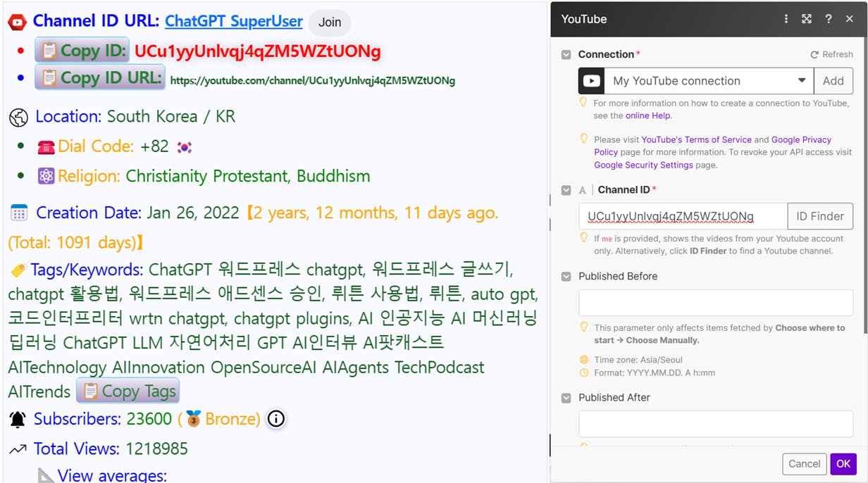The height and width of the screenshot is (483, 868).
Task: Click the Total Views value 1218985
Action: click(157, 448)
